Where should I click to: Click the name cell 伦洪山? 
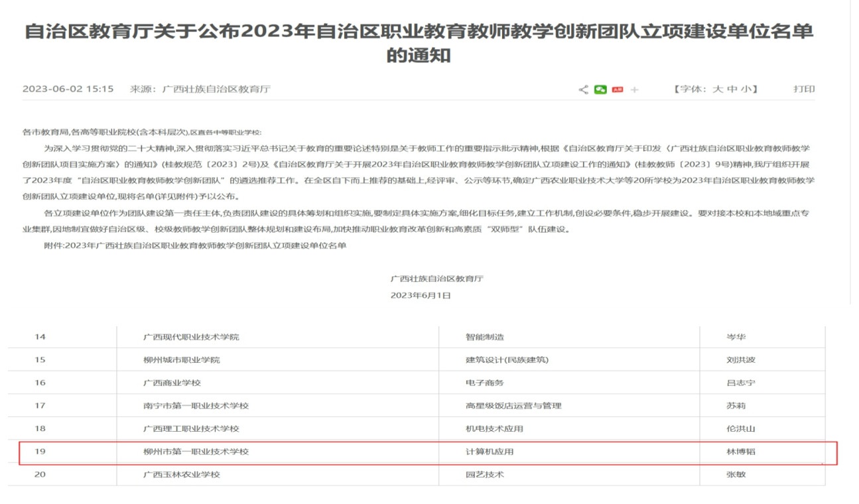pyautogui.click(x=741, y=428)
